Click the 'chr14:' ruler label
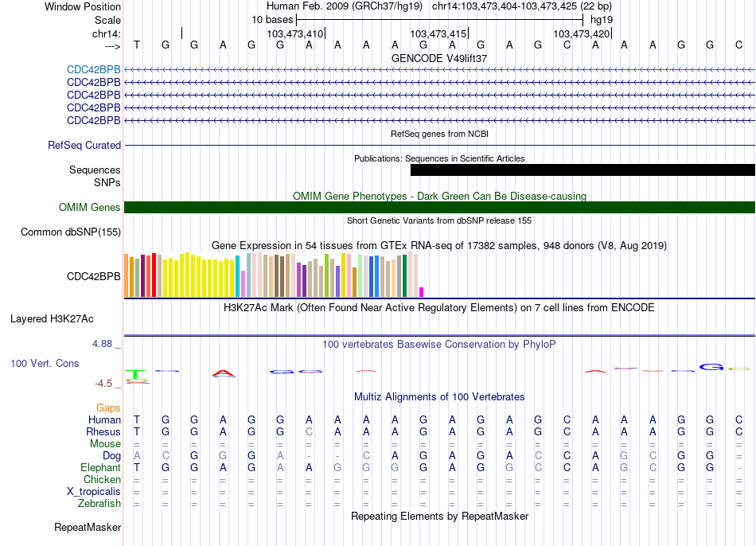756x546 pixels. (x=106, y=33)
